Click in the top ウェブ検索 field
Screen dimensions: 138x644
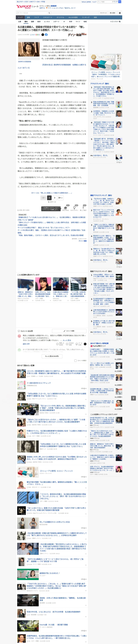104,2
